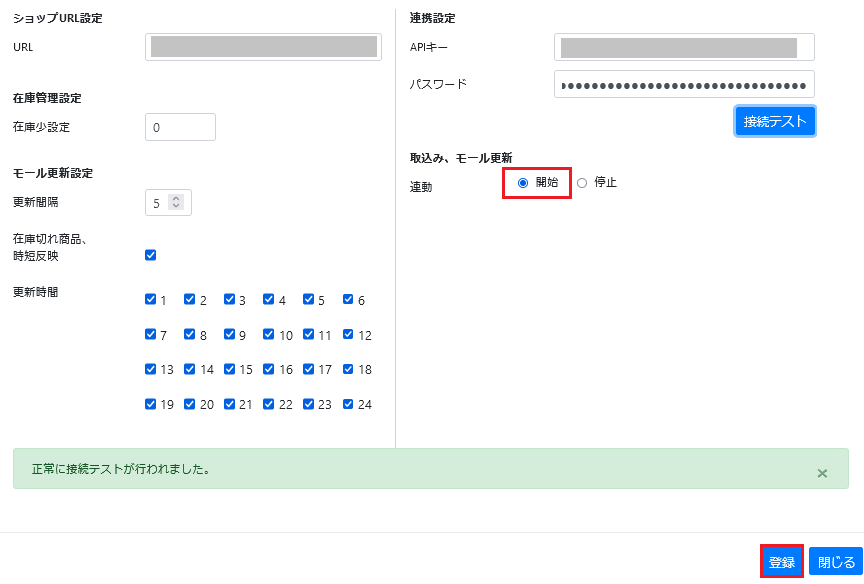Decrease the 更新間隔 stepper value
864x584 pixels.
pyautogui.click(x=176, y=206)
